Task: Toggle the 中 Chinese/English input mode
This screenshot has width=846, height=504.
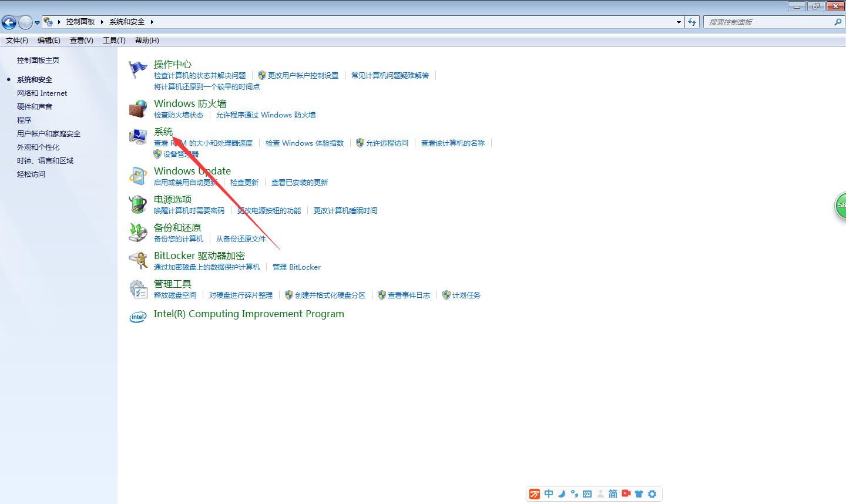Action: click(x=549, y=494)
